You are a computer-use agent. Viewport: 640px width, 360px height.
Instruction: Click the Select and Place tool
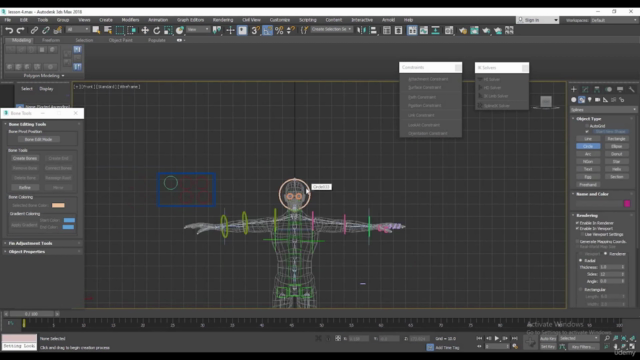[x=180, y=30]
